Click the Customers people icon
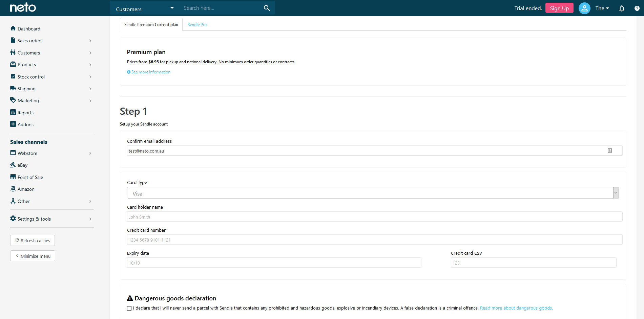The width and height of the screenshot is (644, 319). pos(13,52)
